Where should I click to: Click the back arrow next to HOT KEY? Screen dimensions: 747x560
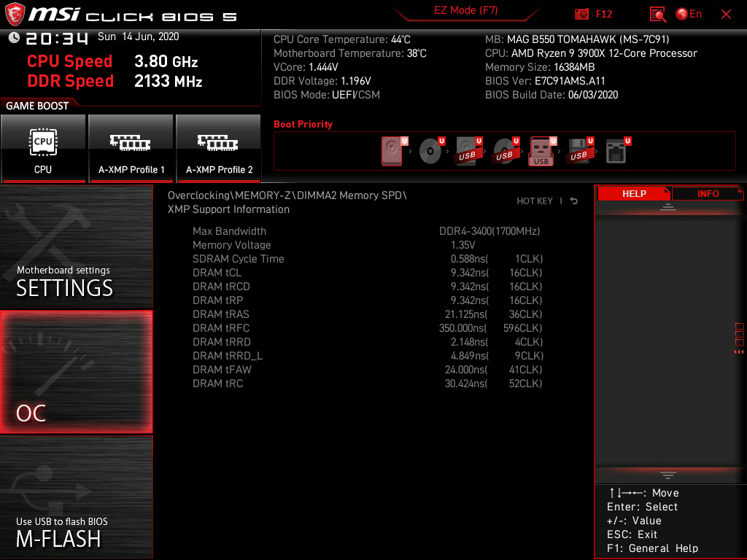click(574, 201)
